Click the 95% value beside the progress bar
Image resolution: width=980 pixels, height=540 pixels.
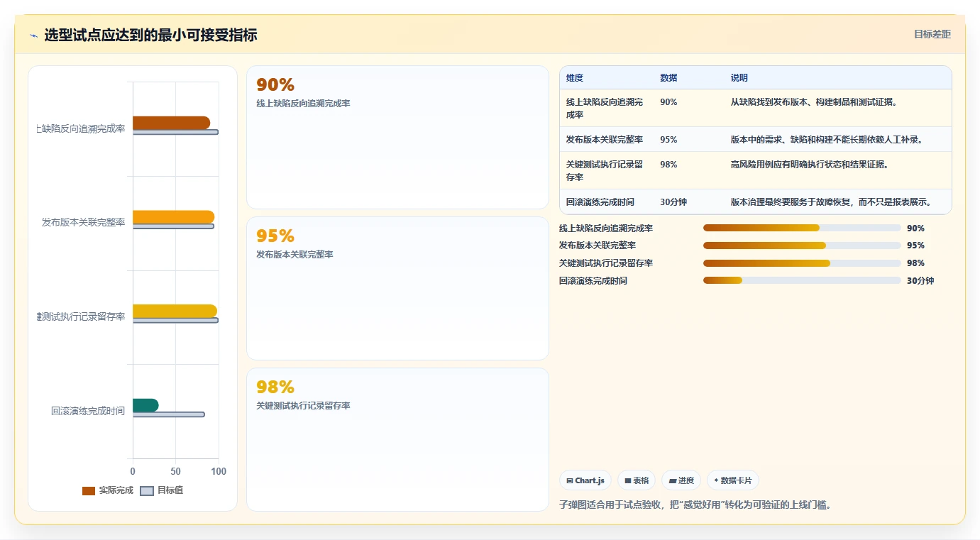click(915, 246)
